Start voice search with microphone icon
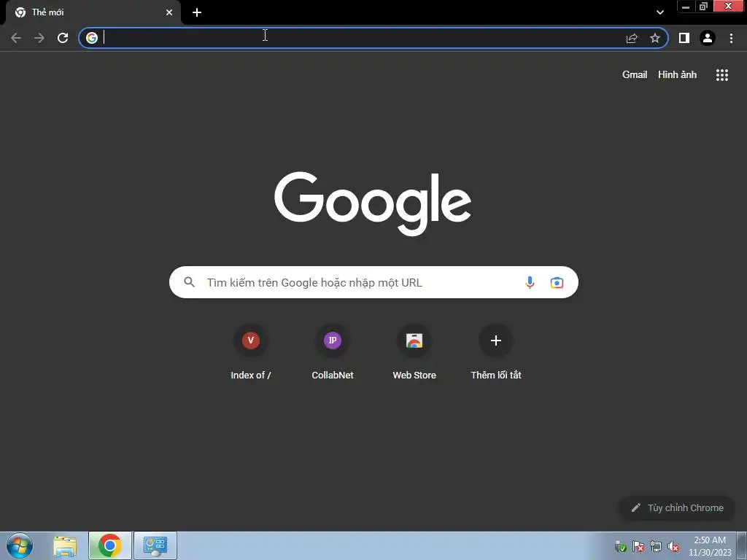 tap(530, 282)
